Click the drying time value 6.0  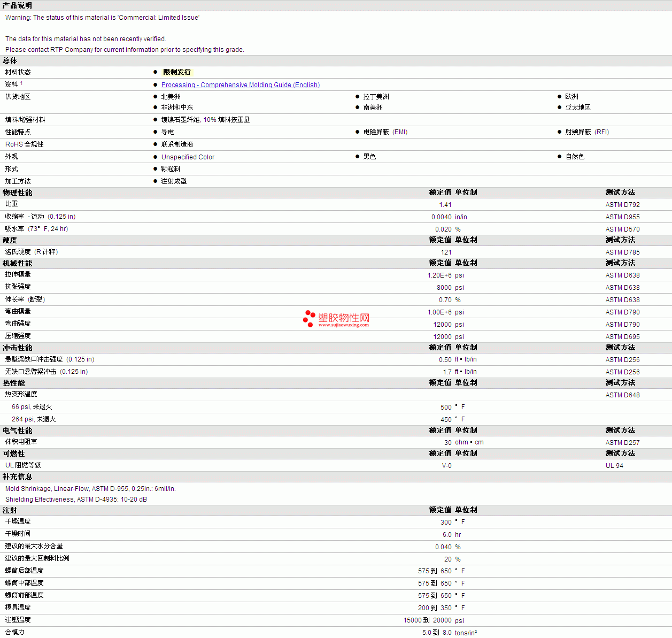tap(447, 535)
